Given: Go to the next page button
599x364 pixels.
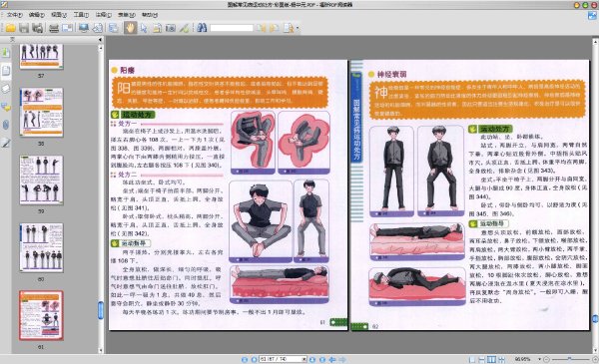Looking at the screenshot, I should (x=312, y=359).
